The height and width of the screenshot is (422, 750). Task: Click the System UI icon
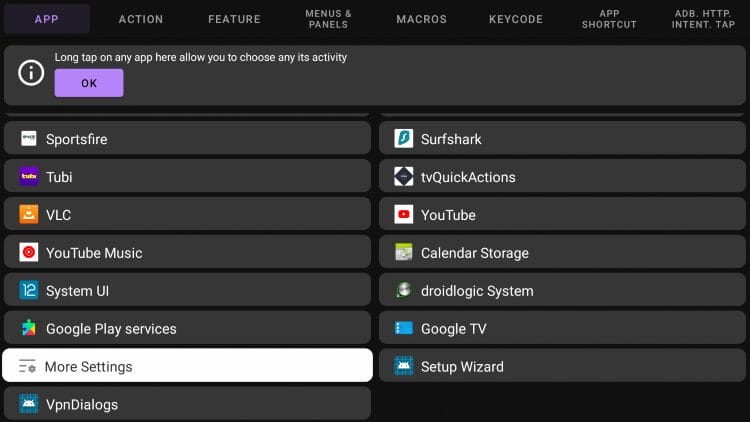coord(29,290)
